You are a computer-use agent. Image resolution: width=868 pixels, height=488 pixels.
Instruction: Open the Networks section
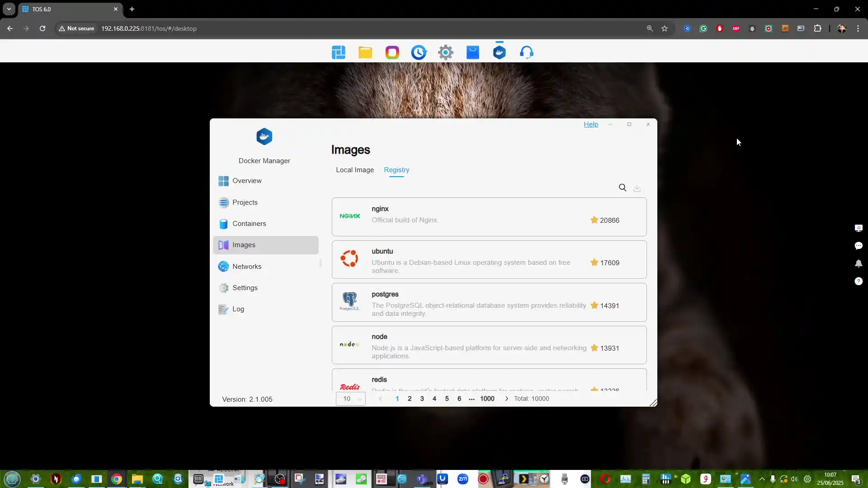(266, 267)
